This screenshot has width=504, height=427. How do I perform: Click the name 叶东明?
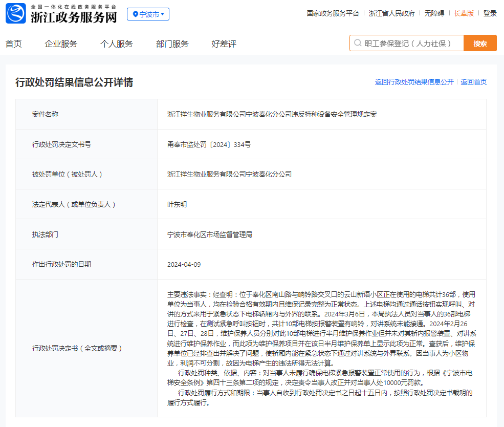pos(177,204)
